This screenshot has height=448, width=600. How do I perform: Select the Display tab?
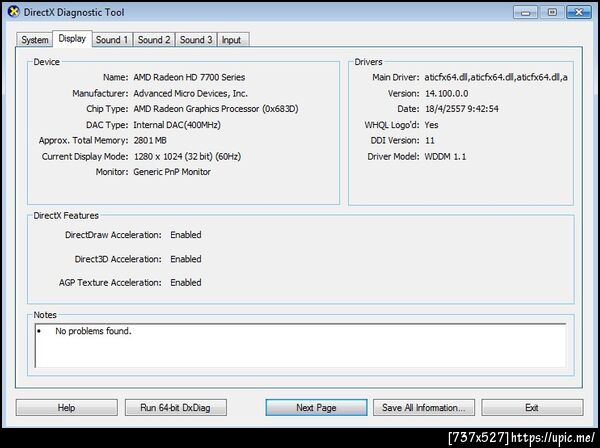pos(72,39)
